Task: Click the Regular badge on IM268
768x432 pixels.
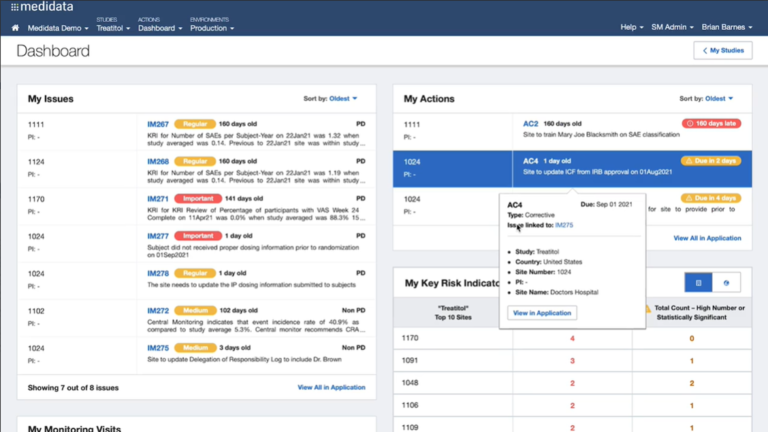Action: point(195,161)
